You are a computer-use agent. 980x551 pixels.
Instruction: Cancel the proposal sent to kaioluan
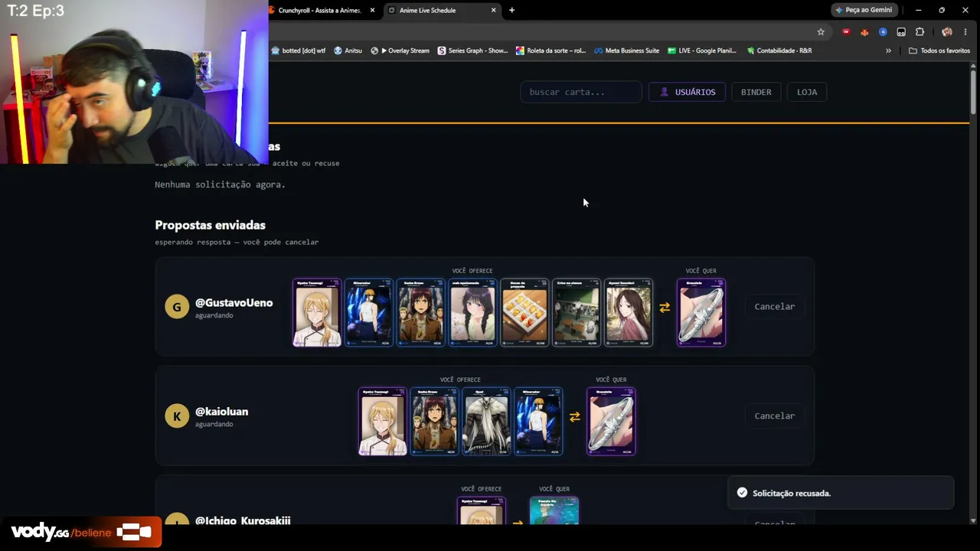click(x=775, y=416)
